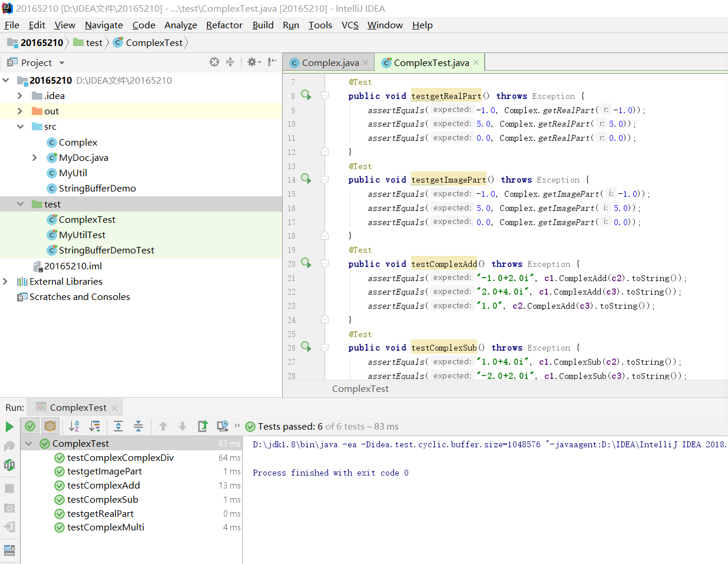
Task: Show more run toolbar actions chevron
Action: (x=237, y=426)
